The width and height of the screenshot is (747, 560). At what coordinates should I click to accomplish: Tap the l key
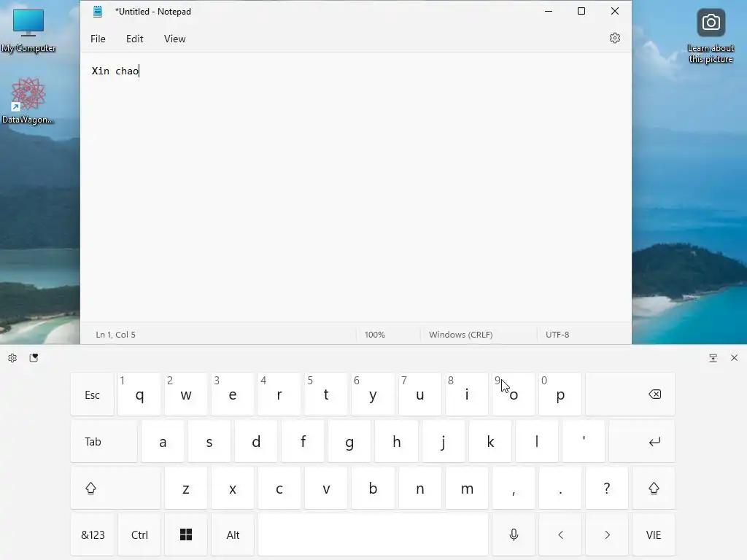536,441
